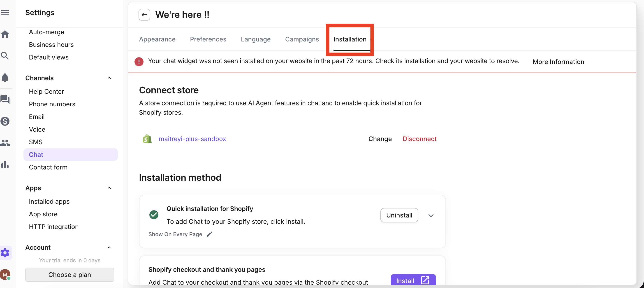
Task: Expand Quick installation for Shopify chevron
Action: [x=431, y=215]
